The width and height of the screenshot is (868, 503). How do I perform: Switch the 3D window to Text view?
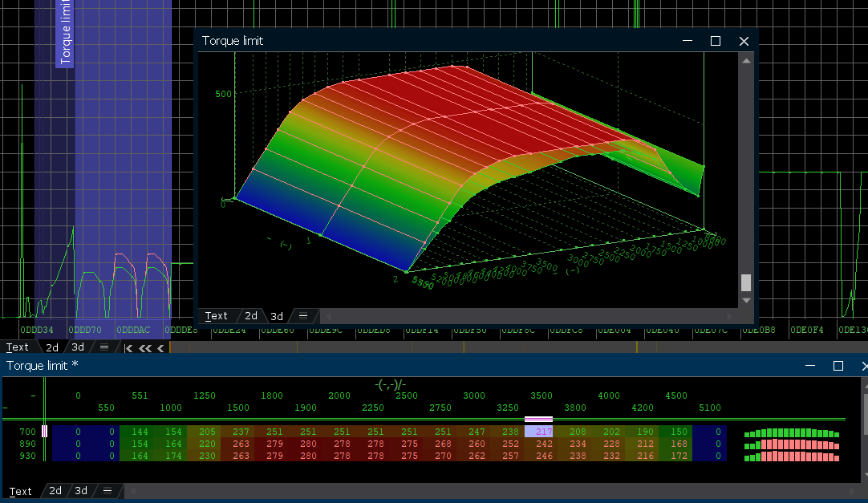point(217,316)
